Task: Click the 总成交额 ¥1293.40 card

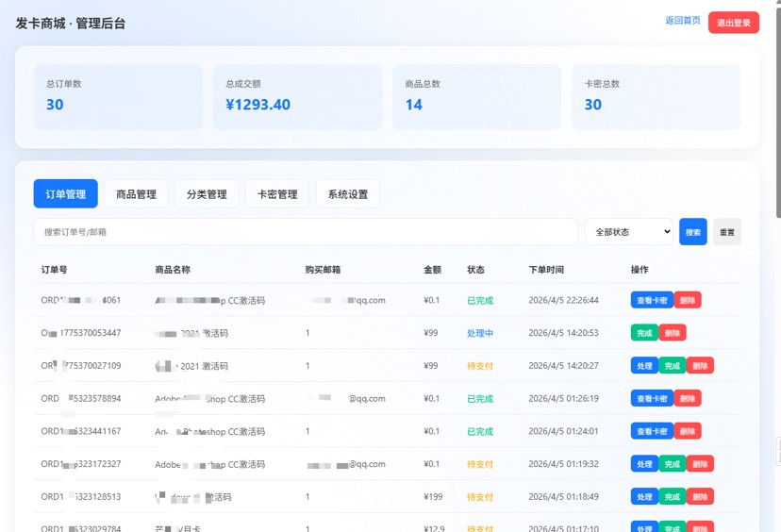Action: pos(297,96)
